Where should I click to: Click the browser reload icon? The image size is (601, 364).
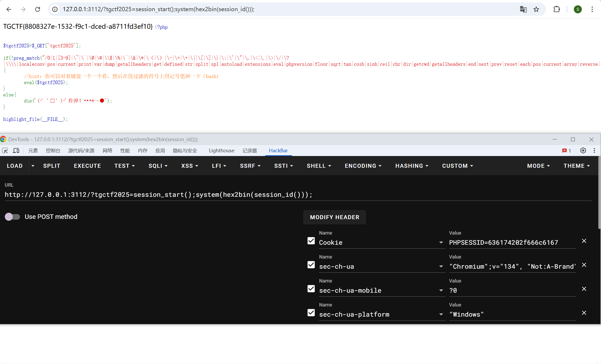coord(38,9)
